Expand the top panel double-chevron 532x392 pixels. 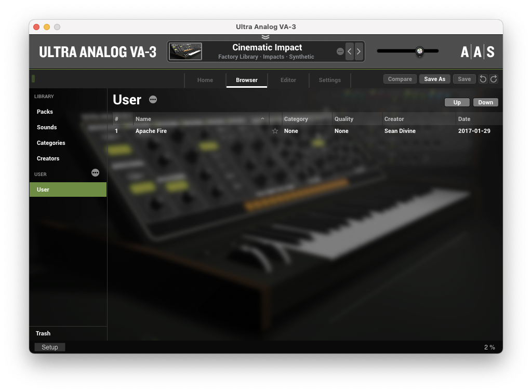265,37
